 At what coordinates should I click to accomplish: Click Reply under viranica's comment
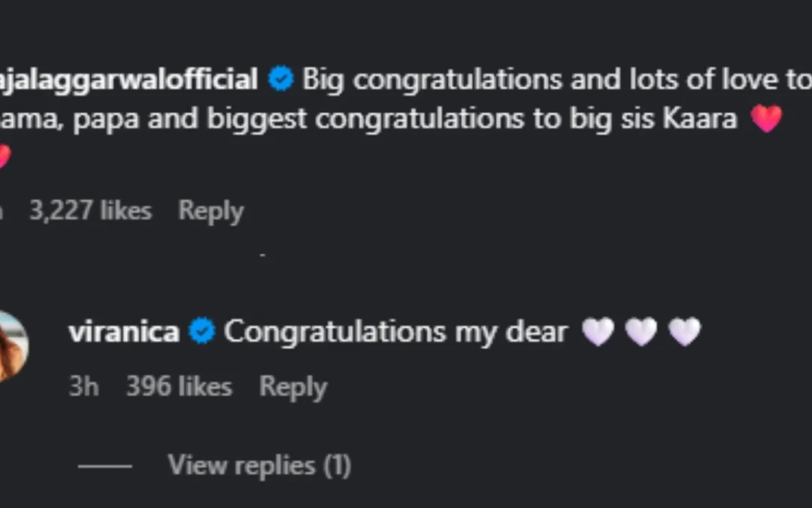click(x=293, y=386)
